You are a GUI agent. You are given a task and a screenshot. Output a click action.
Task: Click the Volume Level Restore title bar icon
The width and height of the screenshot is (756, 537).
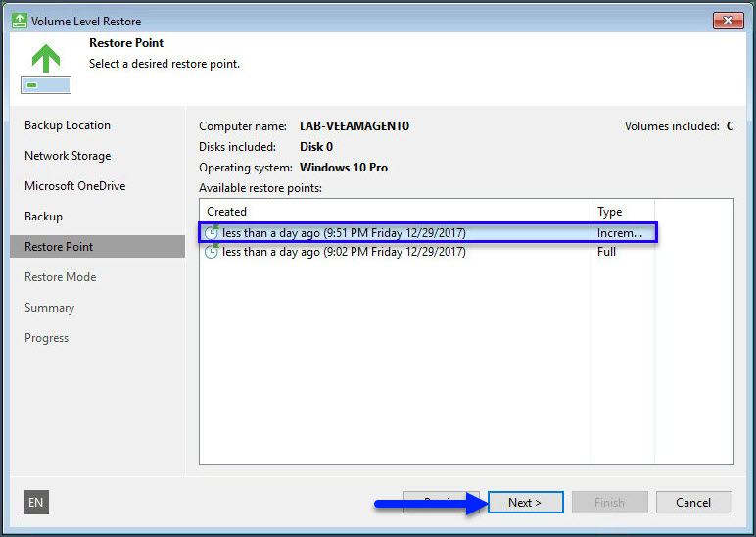20,21
